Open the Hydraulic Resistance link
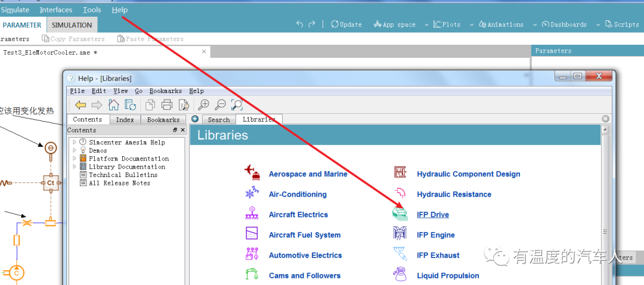The image size is (644, 285). [x=454, y=194]
